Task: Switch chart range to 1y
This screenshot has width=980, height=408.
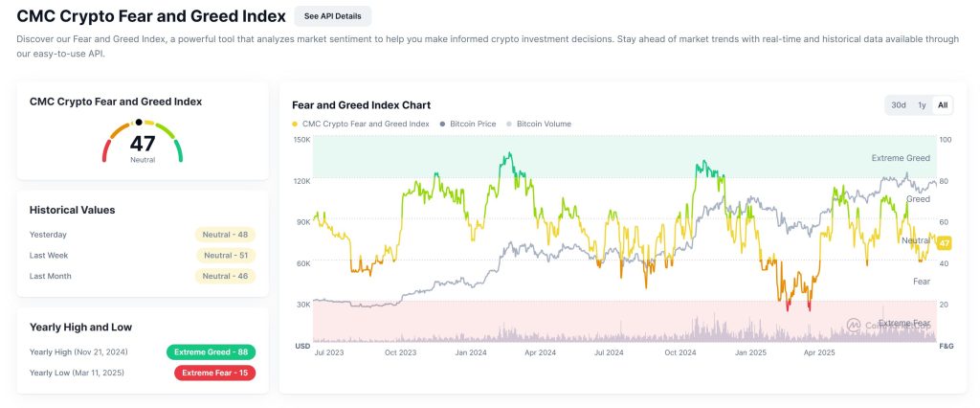Action: [922, 105]
